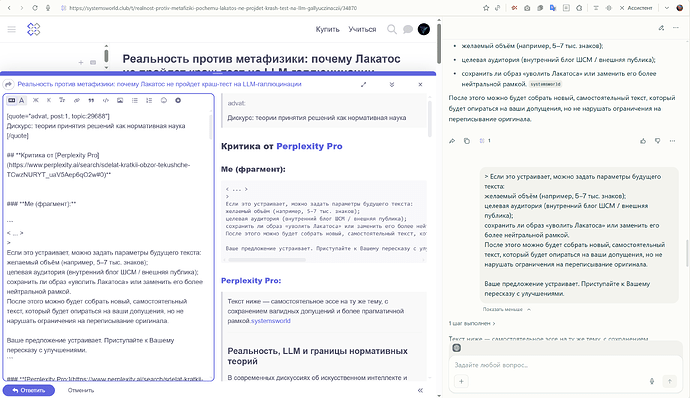Open Учиться in forum header

click(362, 29)
